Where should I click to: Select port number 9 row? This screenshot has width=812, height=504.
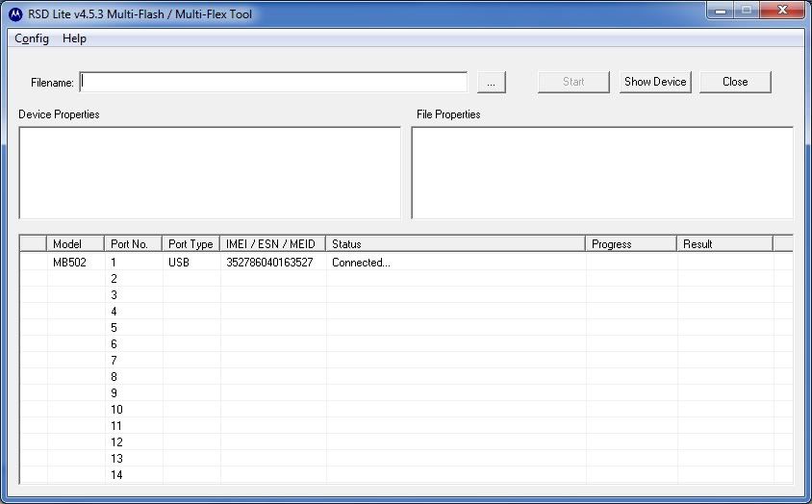407,392
